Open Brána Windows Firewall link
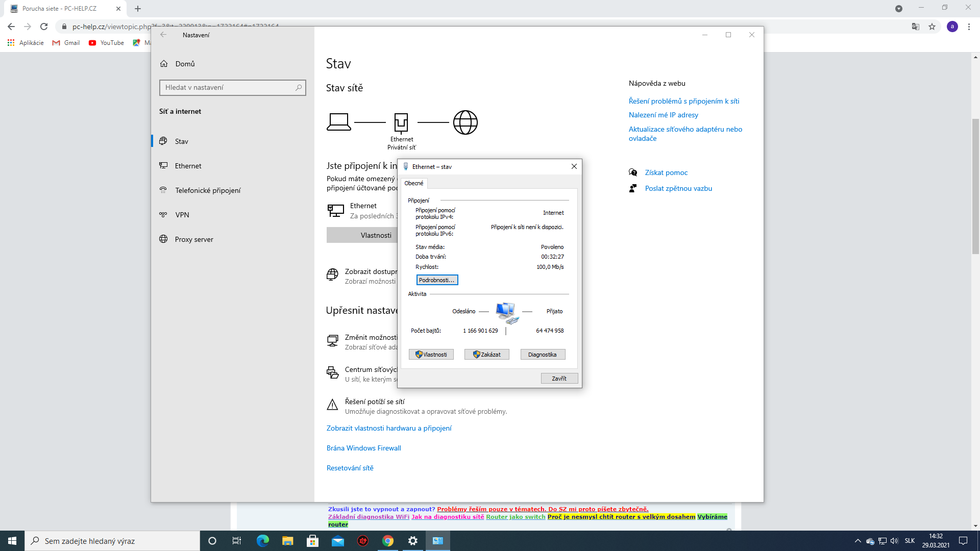Image resolution: width=980 pixels, height=551 pixels. [x=364, y=448]
